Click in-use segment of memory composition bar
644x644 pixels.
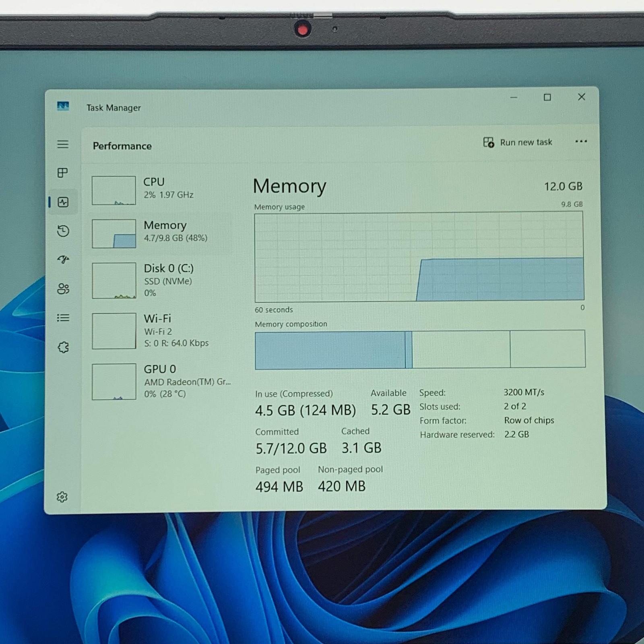(330, 350)
